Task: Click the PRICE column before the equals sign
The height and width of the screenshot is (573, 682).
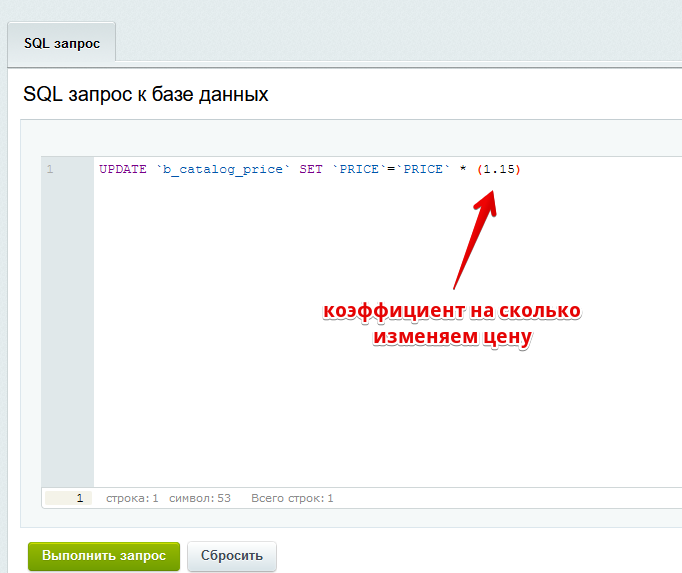Action: tap(360, 169)
